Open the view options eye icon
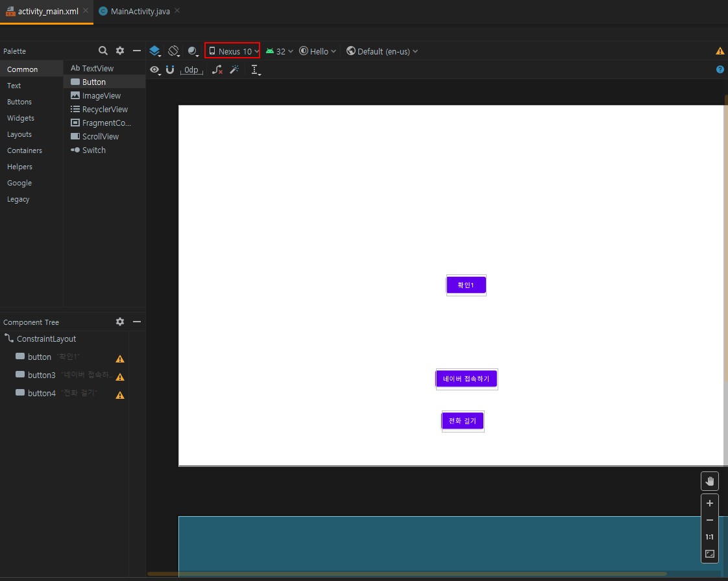Screen dimensions: 728x581 point(155,70)
